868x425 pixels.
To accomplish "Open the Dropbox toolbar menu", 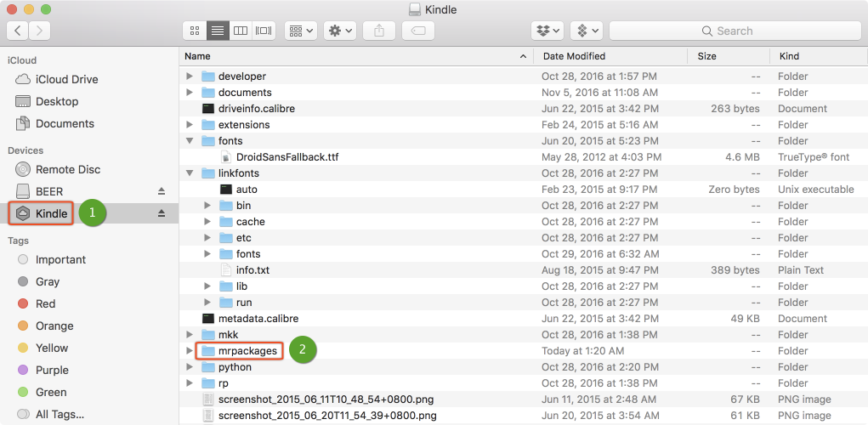I will (x=547, y=31).
